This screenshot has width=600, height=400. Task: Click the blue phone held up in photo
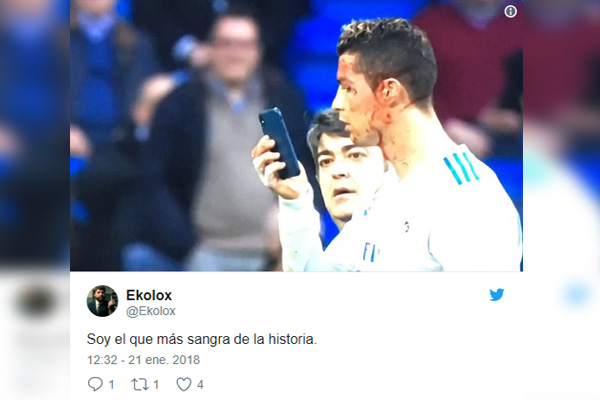(x=279, y=143)
